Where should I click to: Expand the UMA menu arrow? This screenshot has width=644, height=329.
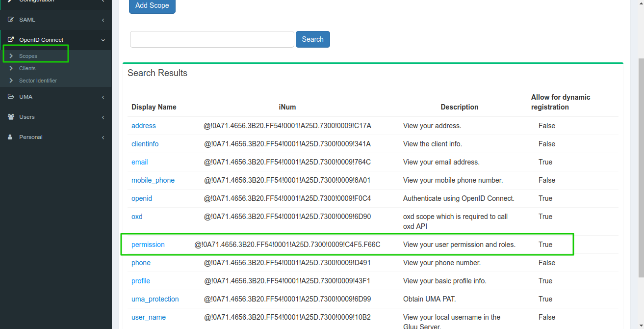[103, 97]
